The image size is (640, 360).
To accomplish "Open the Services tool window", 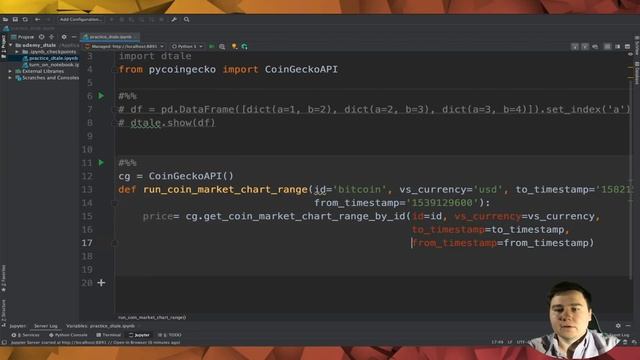I will point(26,335).
